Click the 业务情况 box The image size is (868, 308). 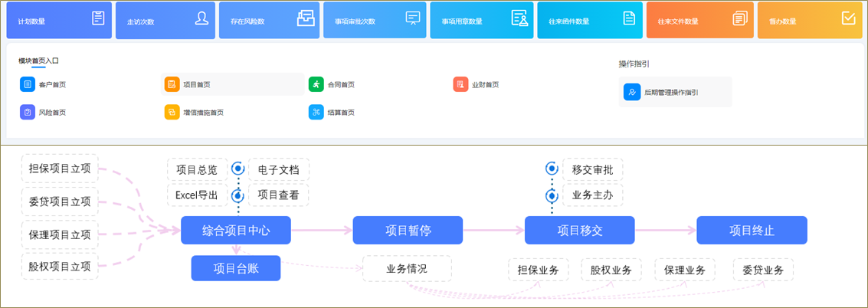point(407,269)
